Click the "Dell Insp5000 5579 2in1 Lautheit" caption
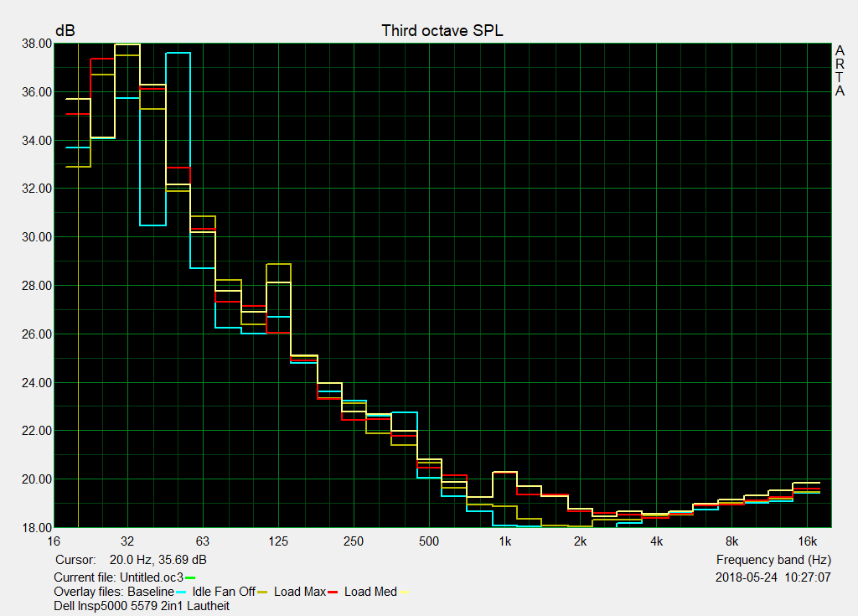Image resolution: width=858 pixels, height=616 pixels. click(x=142, y=606)
